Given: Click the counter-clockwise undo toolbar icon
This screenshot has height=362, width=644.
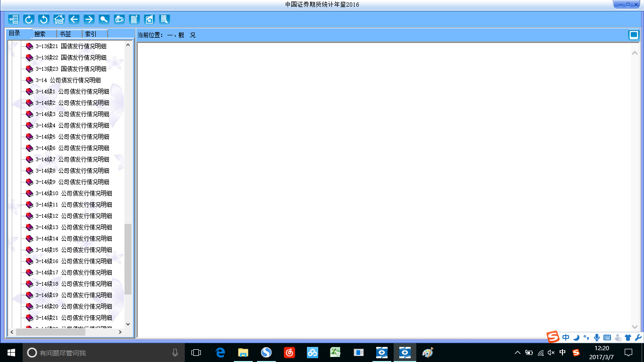Looking at the screenshot, I should click(x=43, y=19).
